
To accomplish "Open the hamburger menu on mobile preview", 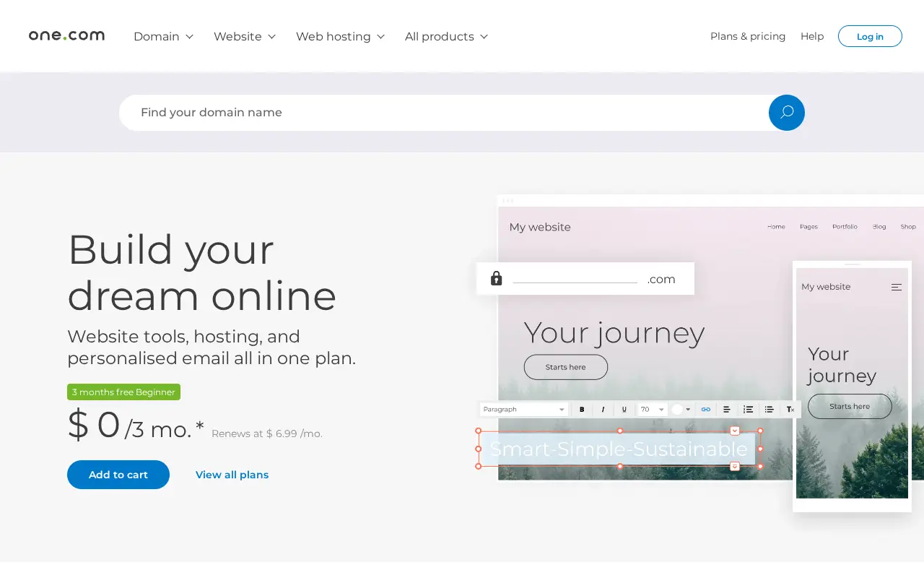I will click(897, 288).
